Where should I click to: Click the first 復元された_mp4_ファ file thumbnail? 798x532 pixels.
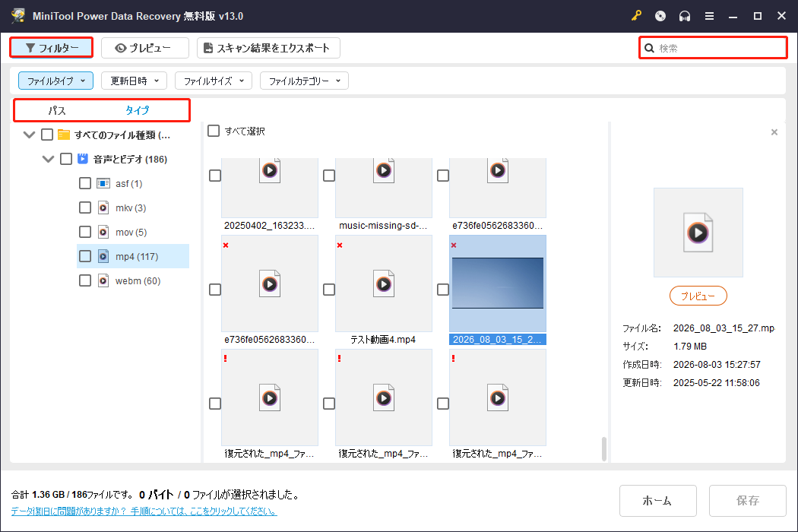(270, 397)
